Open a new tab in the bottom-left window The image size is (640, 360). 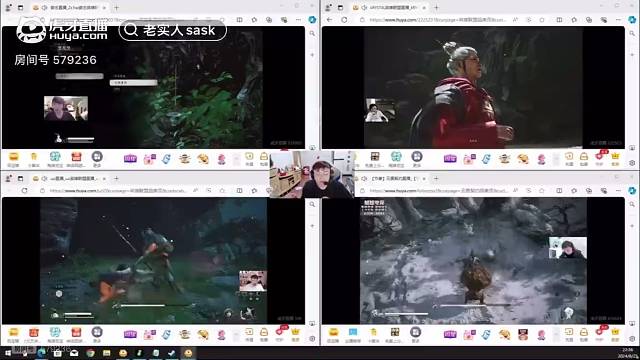point(116,179)
